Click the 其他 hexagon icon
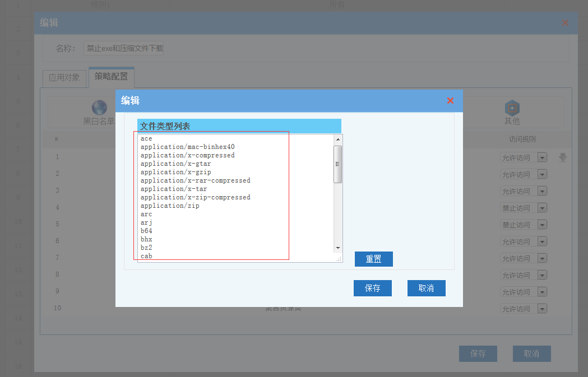The image size is (588, 377). 512,108
